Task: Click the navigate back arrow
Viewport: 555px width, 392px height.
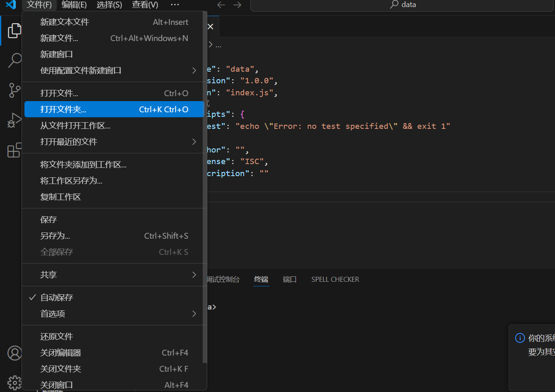Action: (x=221, y=5)
